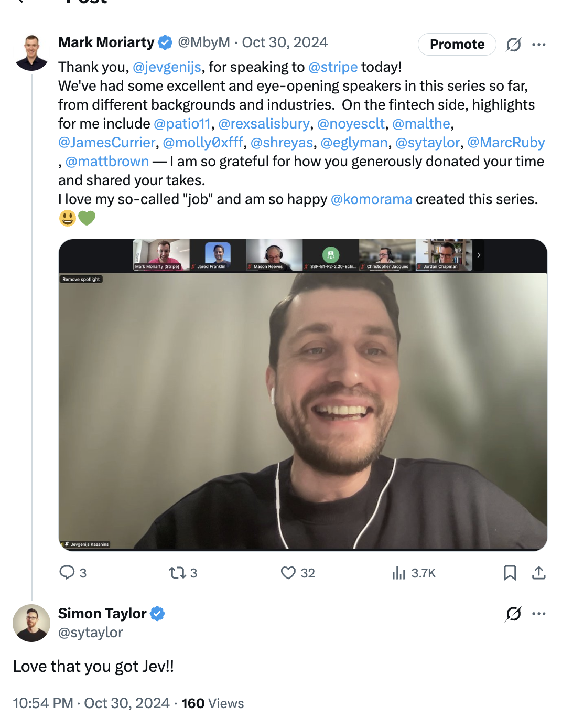Open Simon Taylor's profile picture

(x=31, y=623)
